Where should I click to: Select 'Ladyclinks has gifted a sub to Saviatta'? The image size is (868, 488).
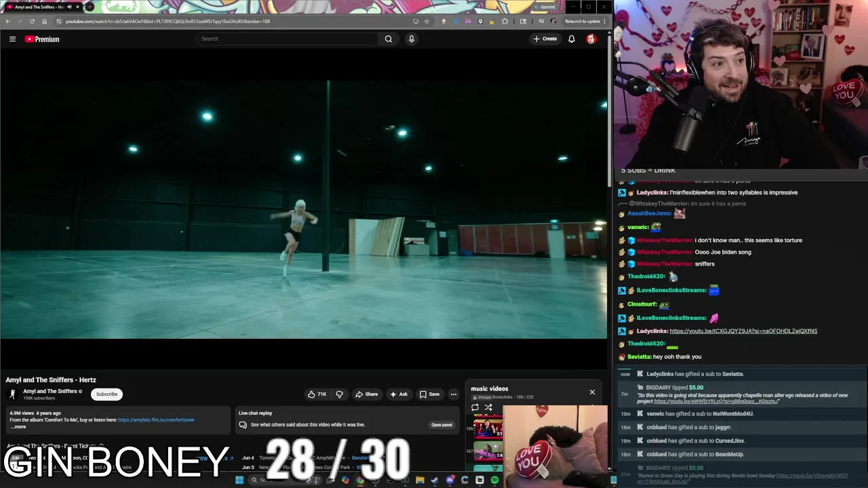[695, 374]
